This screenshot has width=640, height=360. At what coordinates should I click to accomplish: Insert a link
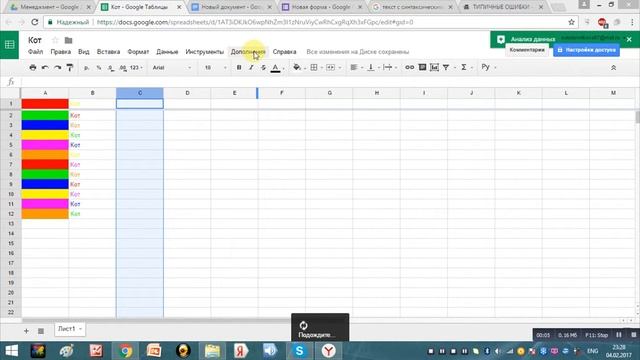[409, 67]
